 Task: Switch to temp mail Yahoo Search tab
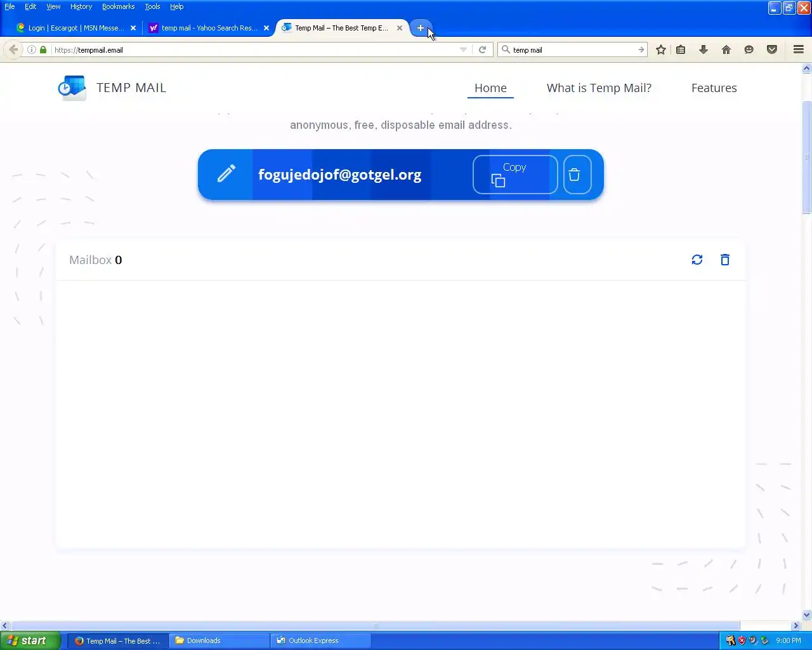pos(209,28)
